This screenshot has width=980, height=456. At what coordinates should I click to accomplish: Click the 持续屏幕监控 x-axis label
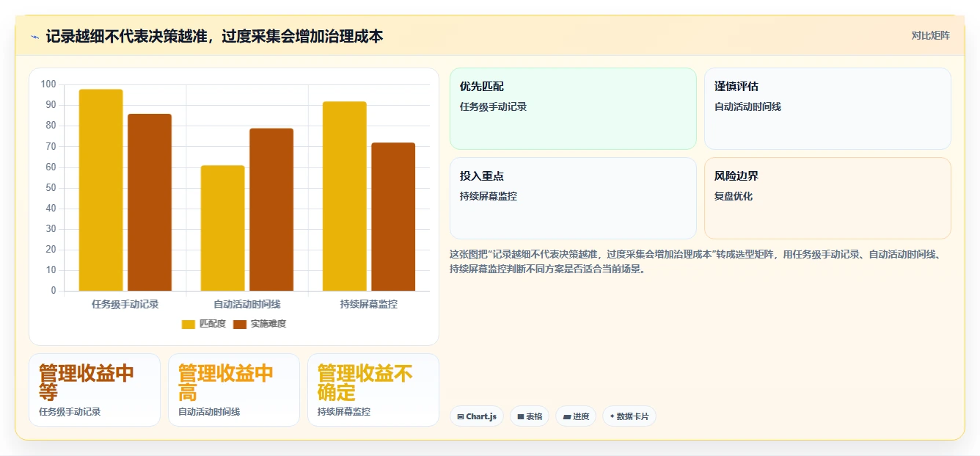(369, 304)
